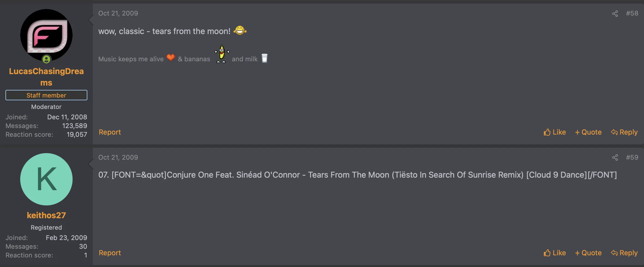
Task: Like keithos27's Conjure One post
Action: (x=554, y=253)
